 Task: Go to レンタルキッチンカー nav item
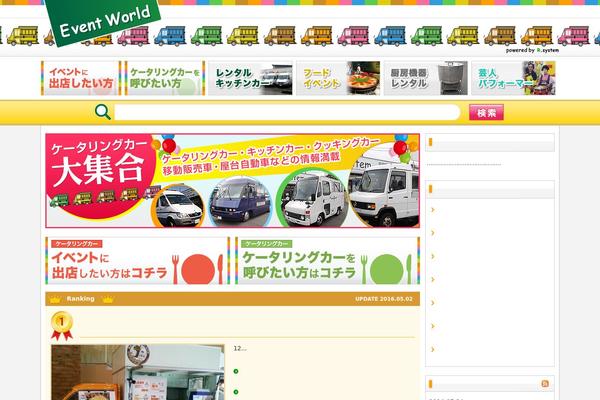coord(250,78)
